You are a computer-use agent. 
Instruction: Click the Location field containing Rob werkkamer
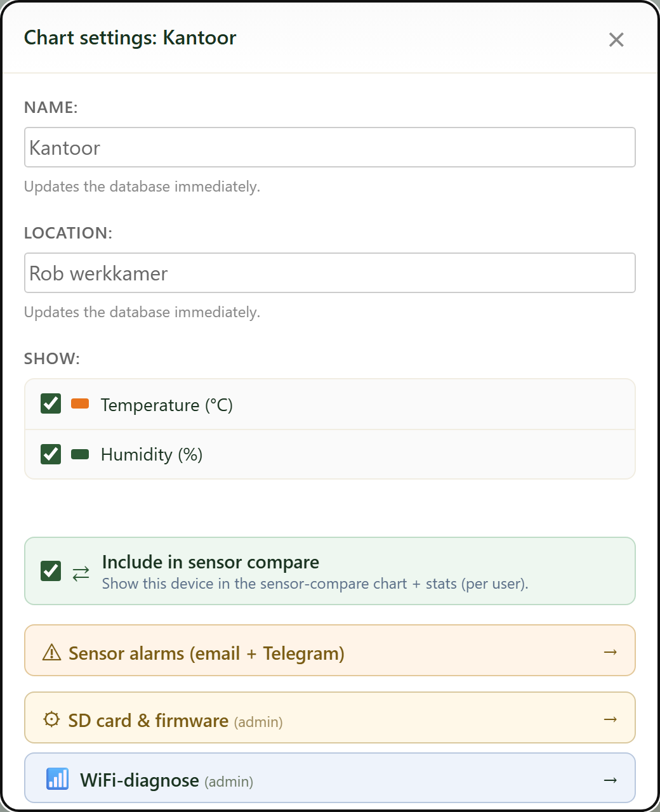[x=330, y=273]
